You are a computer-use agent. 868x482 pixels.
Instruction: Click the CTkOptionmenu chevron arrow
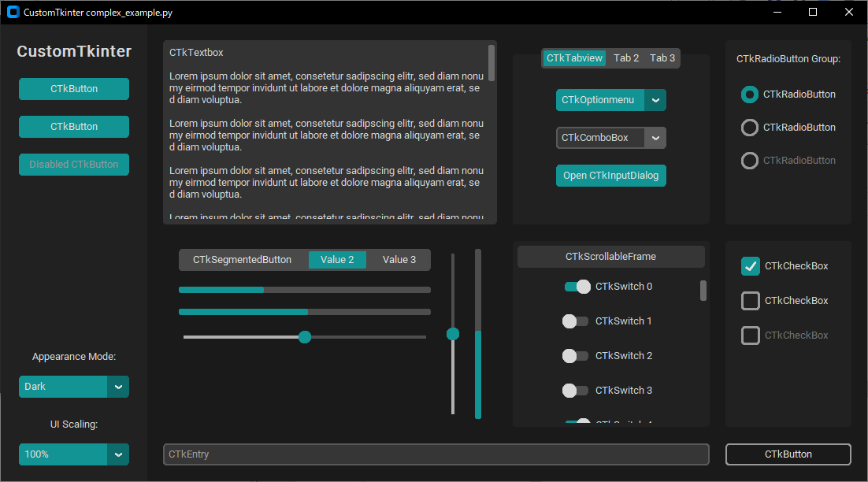pos(655,100)
